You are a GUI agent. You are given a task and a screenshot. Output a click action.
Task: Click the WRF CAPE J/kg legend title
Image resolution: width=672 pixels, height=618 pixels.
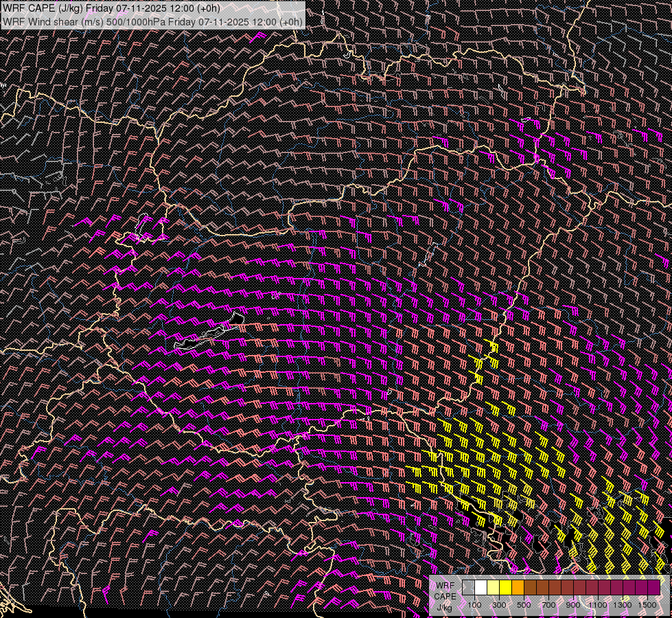445,596
